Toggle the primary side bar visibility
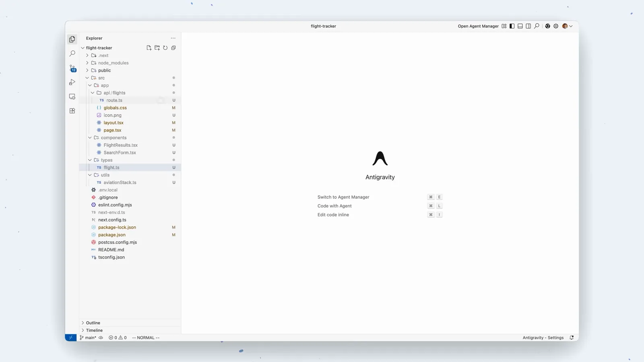The width and height of the screenshot is (644, 362). 512,26
